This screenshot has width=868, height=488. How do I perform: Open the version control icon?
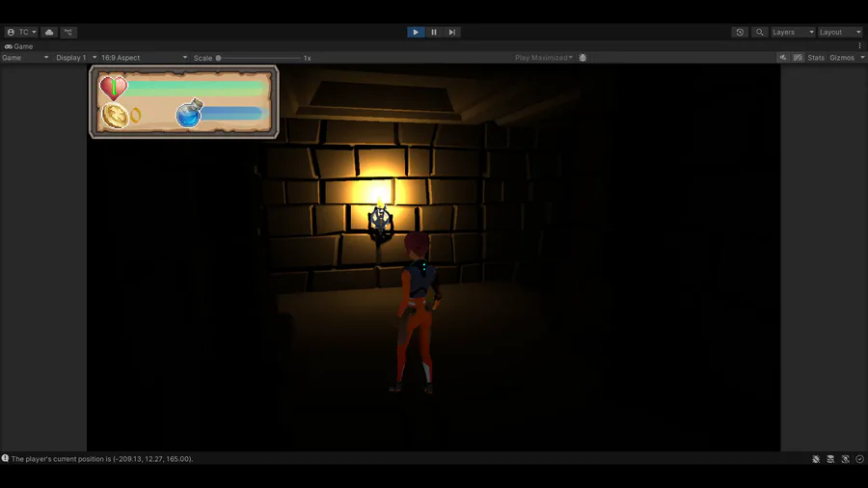[68, 32]
